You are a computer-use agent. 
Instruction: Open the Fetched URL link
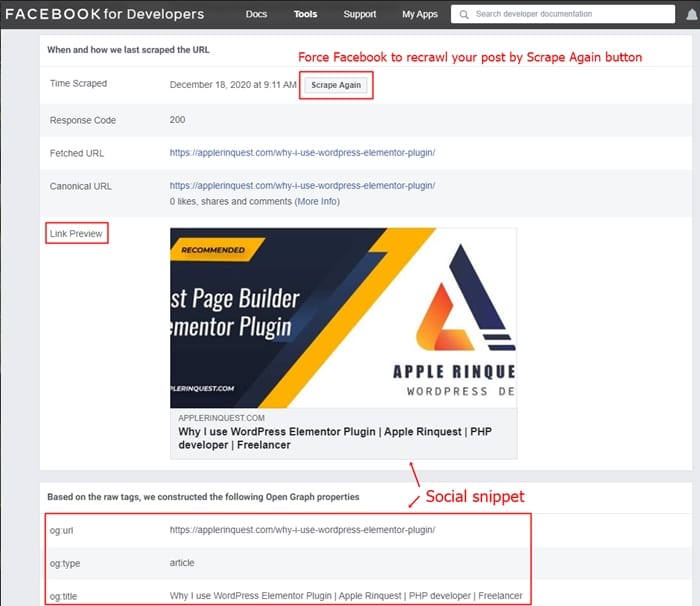(x=302, y=153)
